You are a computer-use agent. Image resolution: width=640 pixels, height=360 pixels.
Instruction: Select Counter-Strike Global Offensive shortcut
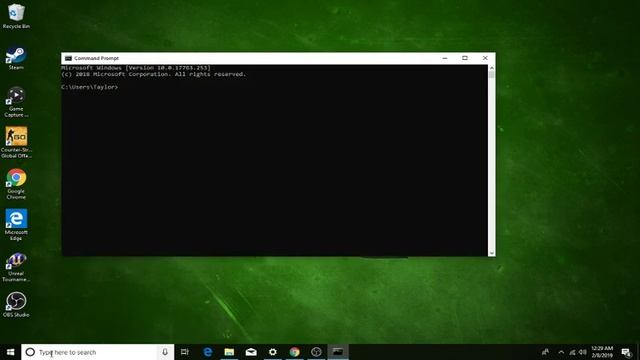pos(16,142)
